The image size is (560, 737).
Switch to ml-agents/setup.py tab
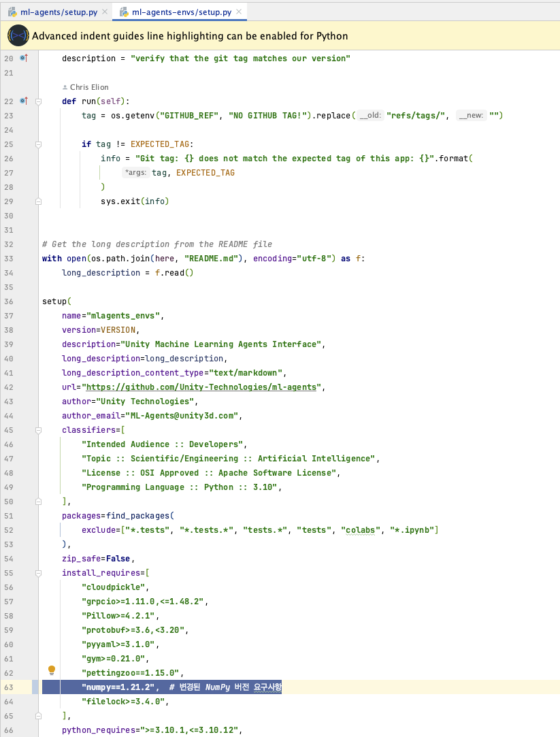tap(59, 12)
